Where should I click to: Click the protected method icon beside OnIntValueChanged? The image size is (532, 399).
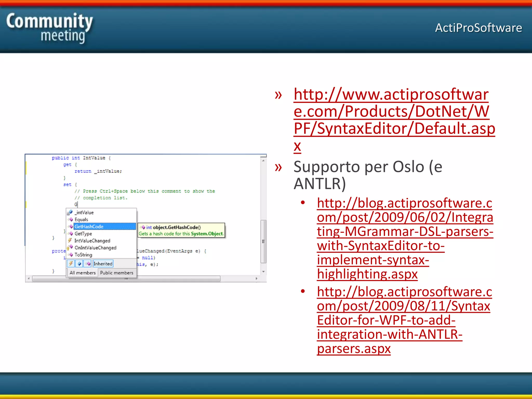[70, 247]
